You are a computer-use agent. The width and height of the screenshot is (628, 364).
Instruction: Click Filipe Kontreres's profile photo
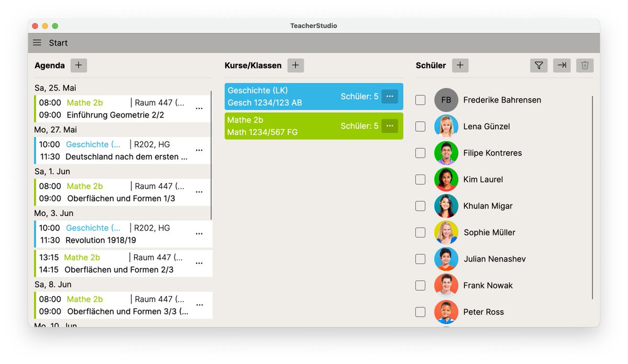(446, 153)
